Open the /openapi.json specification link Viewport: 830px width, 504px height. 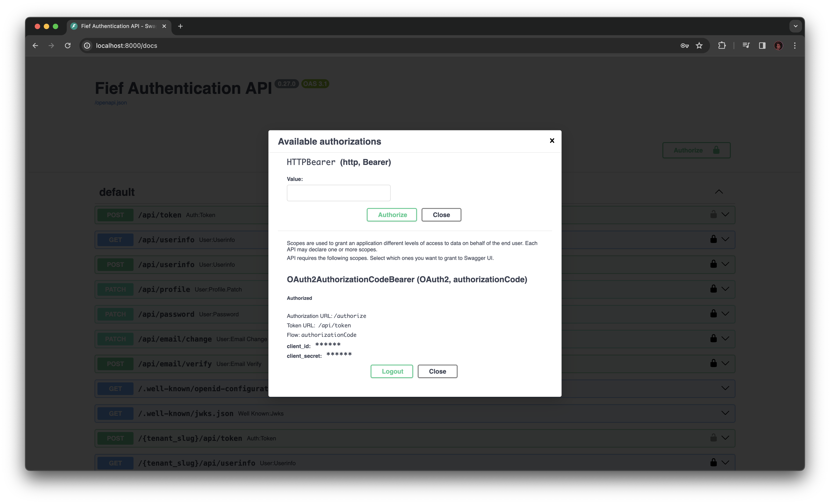point(111,102)
